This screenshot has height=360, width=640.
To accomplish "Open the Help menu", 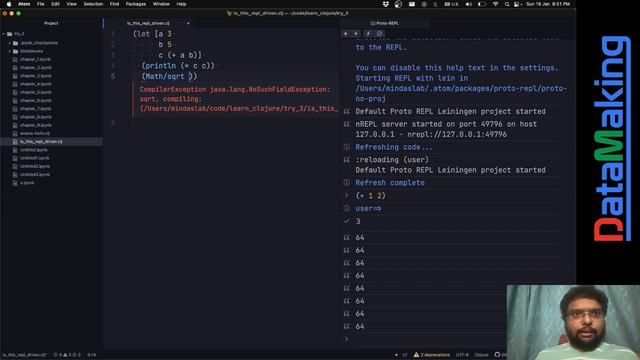I will pos(181,4).
